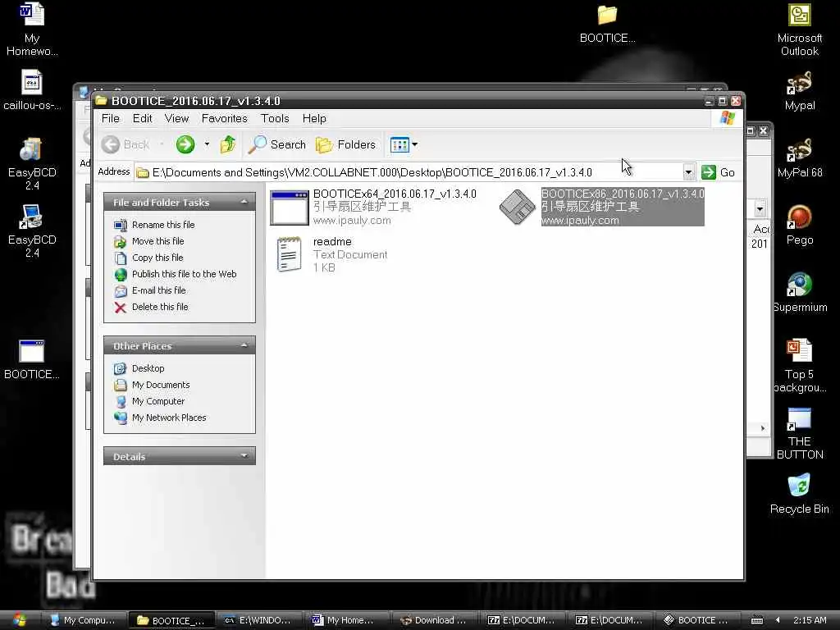This screenshot has height=630, width=840.
Task: Select the readme text document icon
Action: click(289, 254)
